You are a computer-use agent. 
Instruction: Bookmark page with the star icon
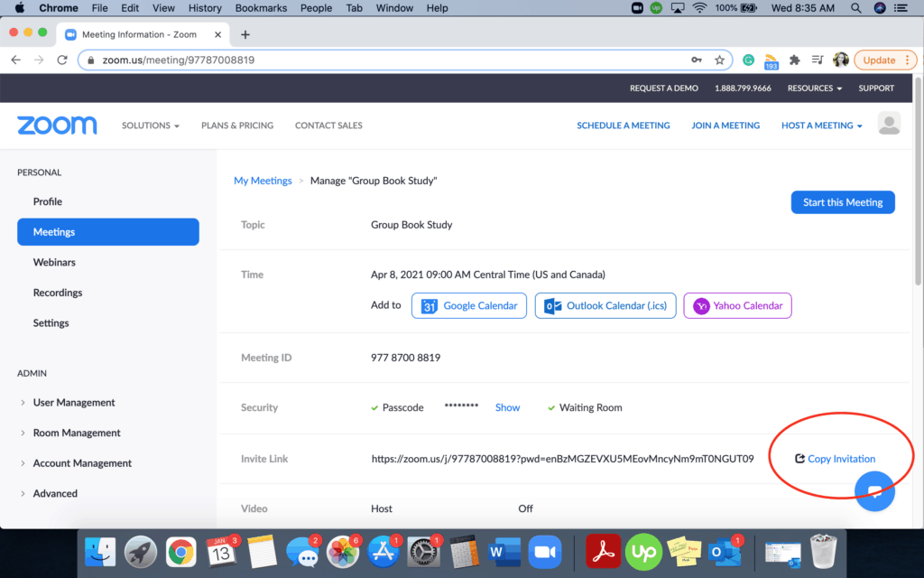click(x=719, y=61)
